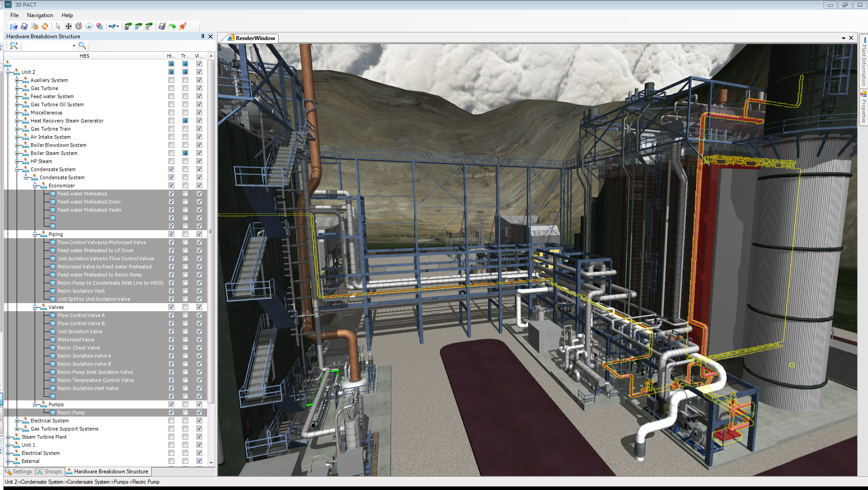
Task: Toggle highlight checkbox for Condensate System
Action: pyautogui.click(x=171, y=169)
